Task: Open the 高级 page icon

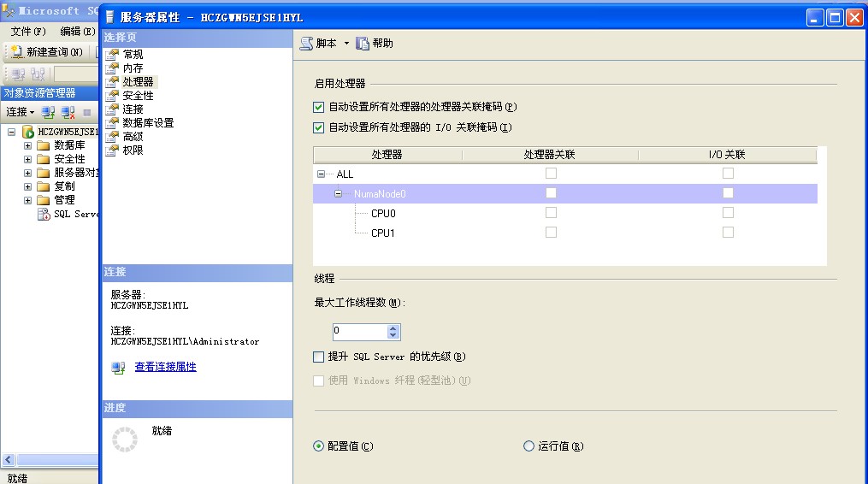Action: [112, 136]
